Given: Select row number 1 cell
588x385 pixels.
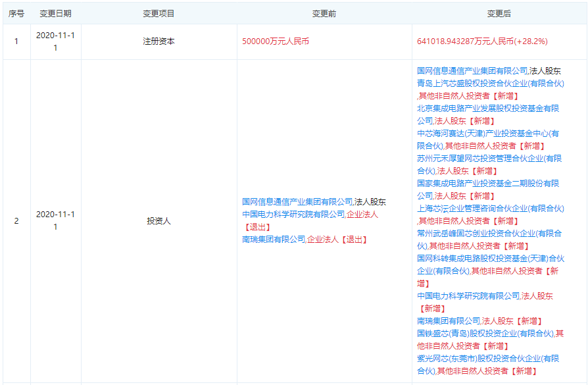Looking at the screenshot, I should (16, 41).
